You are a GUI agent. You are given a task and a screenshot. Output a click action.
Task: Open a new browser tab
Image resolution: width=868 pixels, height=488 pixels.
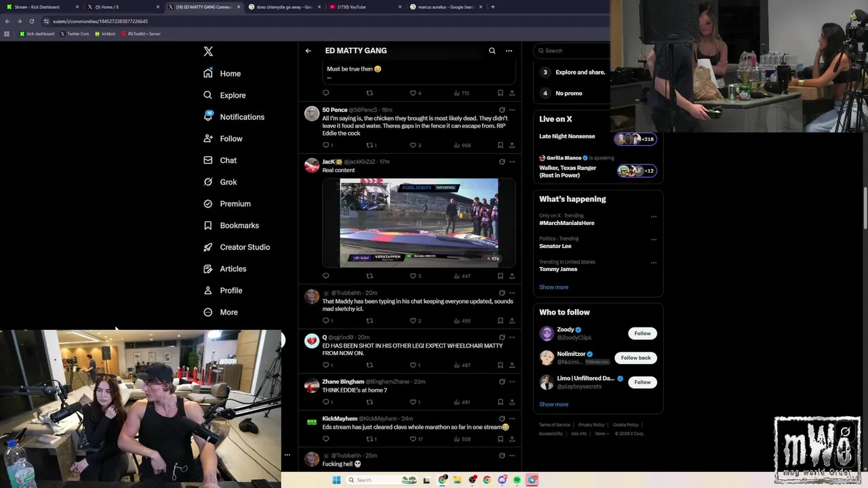click(x=493, y=7)
